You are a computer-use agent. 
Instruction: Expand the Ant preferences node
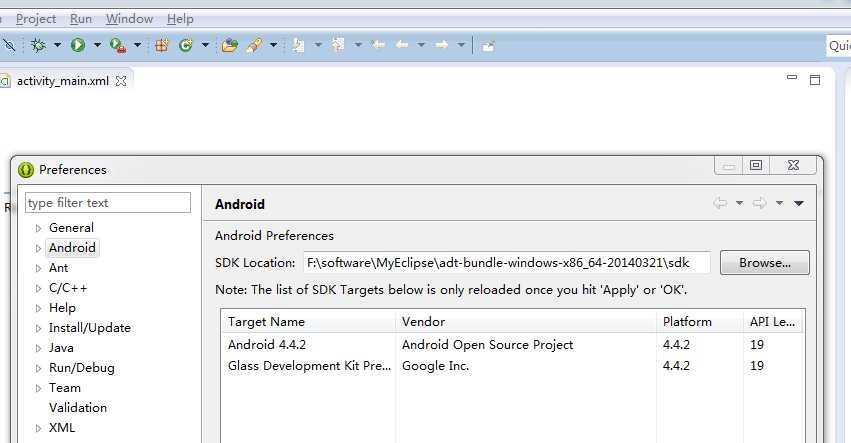38,269
